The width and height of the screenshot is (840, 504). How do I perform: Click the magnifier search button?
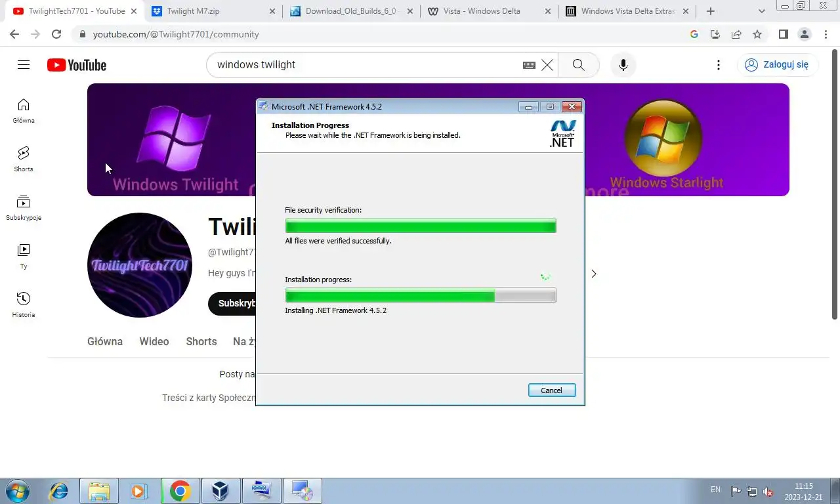pyautogui.click(x=578, y=65)
